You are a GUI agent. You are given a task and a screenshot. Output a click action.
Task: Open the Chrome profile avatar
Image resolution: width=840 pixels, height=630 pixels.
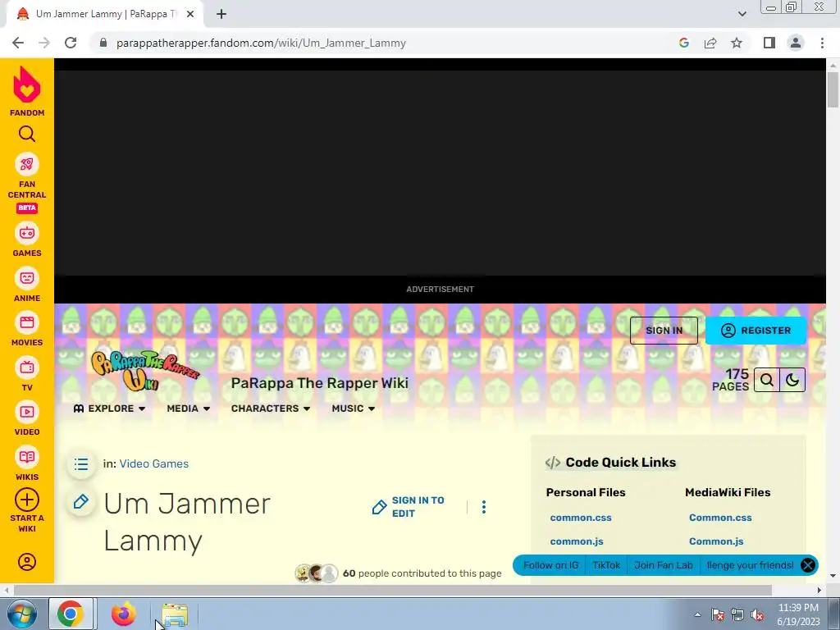pos(796,43)
